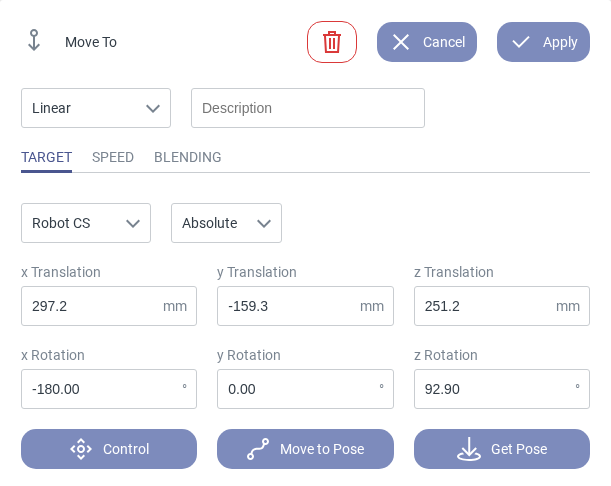Open the Robot CS coordinate system dropdown
This screenshot has height=486, width=611.
86,223
